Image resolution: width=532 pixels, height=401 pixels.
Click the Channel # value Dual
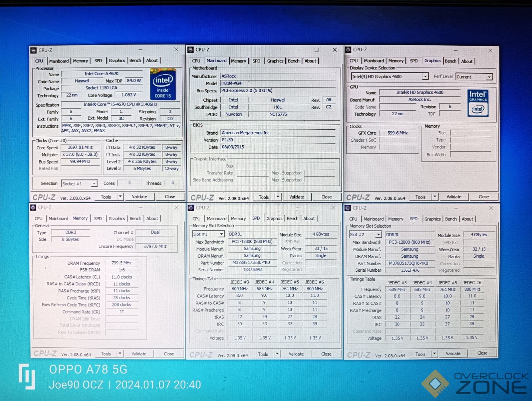coord(155,232)
